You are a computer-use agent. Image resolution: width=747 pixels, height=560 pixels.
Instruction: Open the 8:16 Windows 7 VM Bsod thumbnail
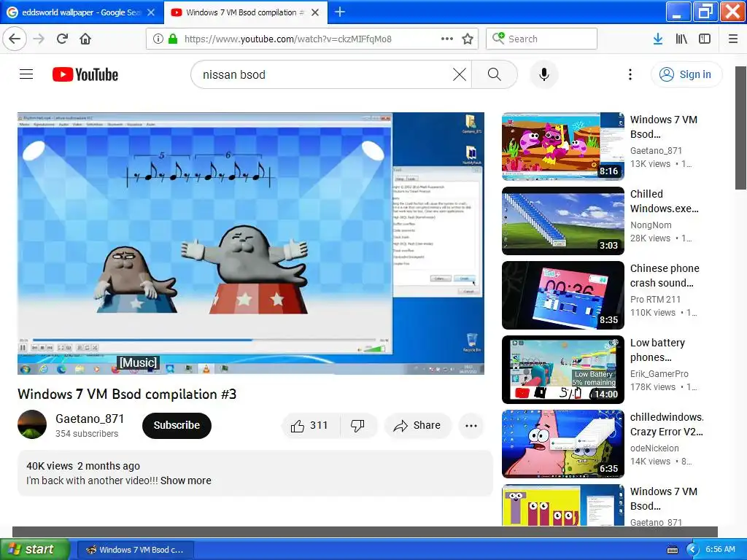coord(563,147)
